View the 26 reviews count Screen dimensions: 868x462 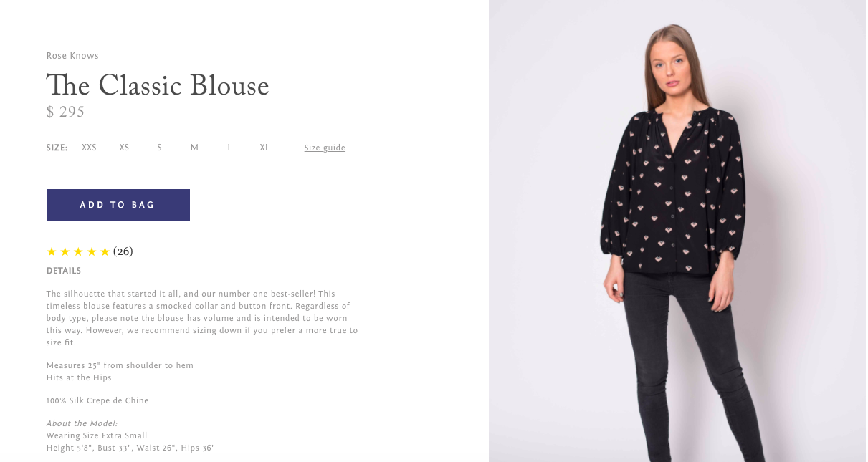[x=123, y=251]
